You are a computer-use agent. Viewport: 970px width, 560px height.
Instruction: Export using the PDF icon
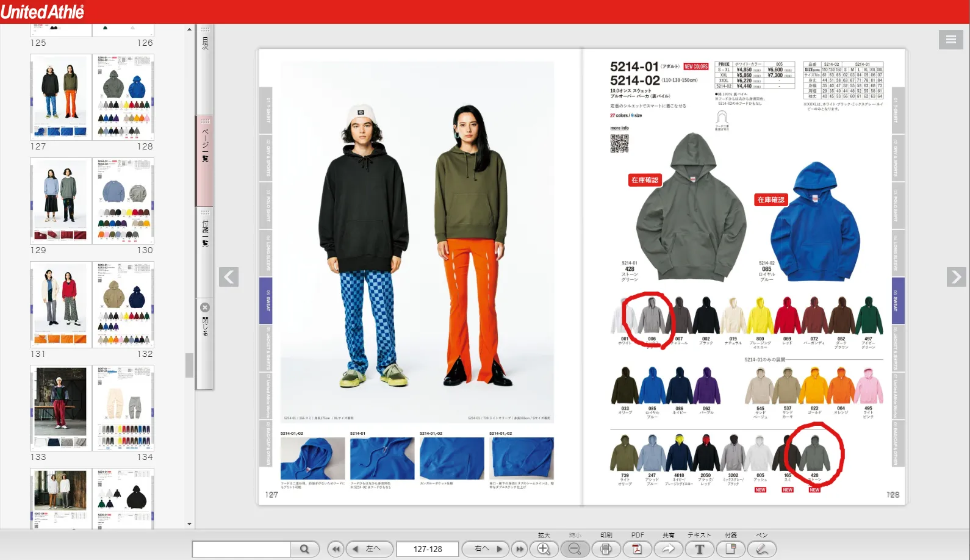(637, 549)
